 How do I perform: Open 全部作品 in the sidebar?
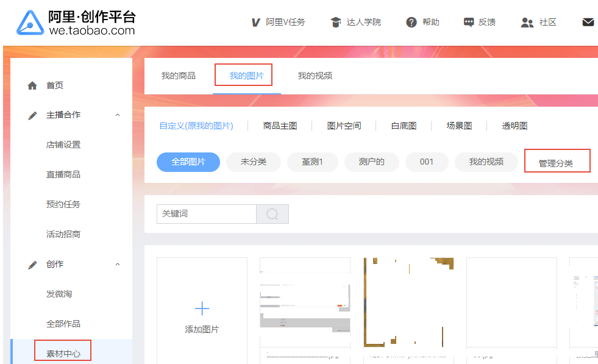[x=63, y=324]
